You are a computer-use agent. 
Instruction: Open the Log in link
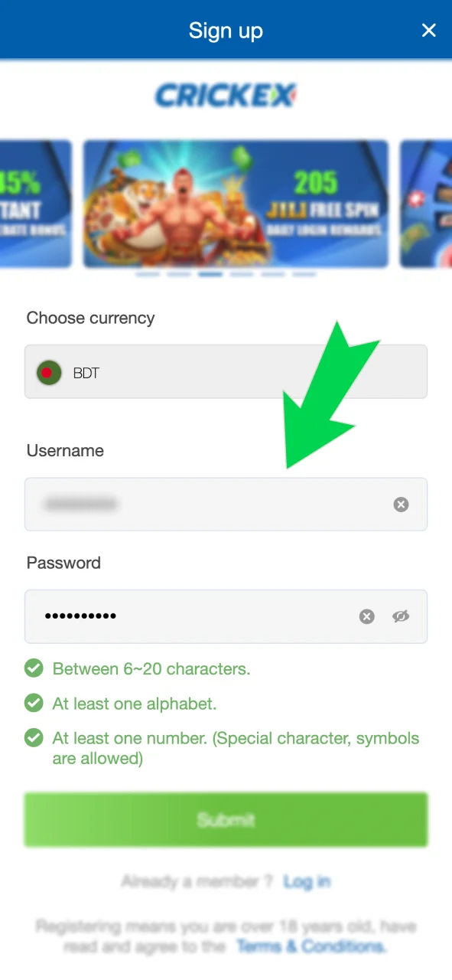pyautogui.click(x=307, y=880)
